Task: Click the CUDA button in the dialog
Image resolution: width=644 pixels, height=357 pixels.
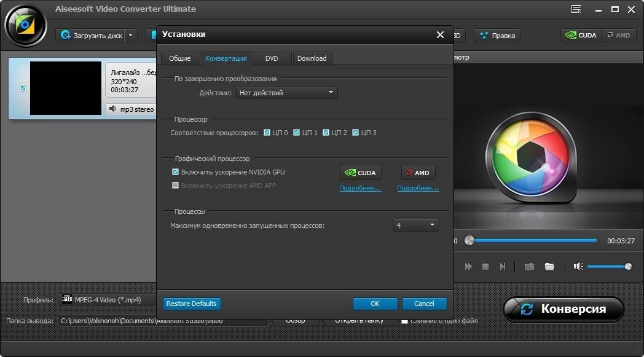Action: 361,173
